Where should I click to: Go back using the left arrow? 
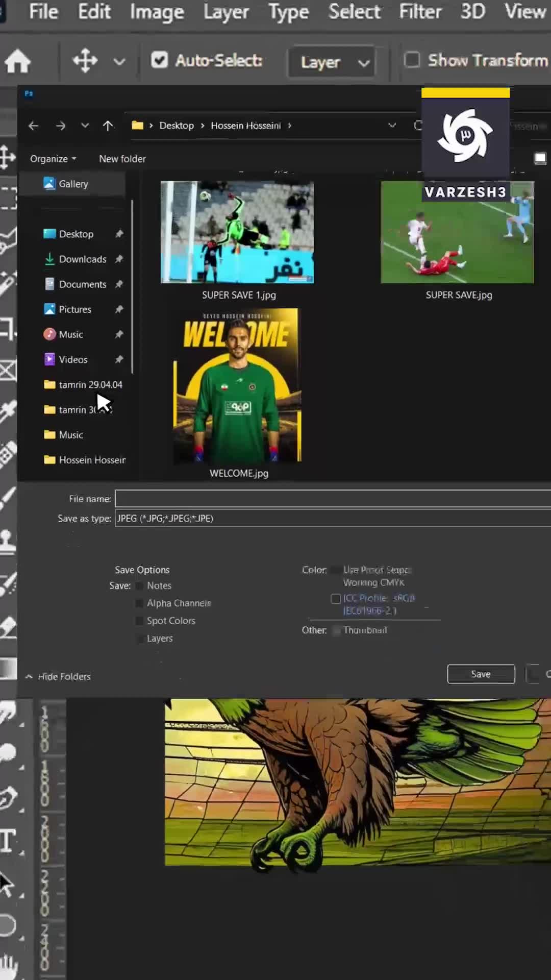[34, 126]
